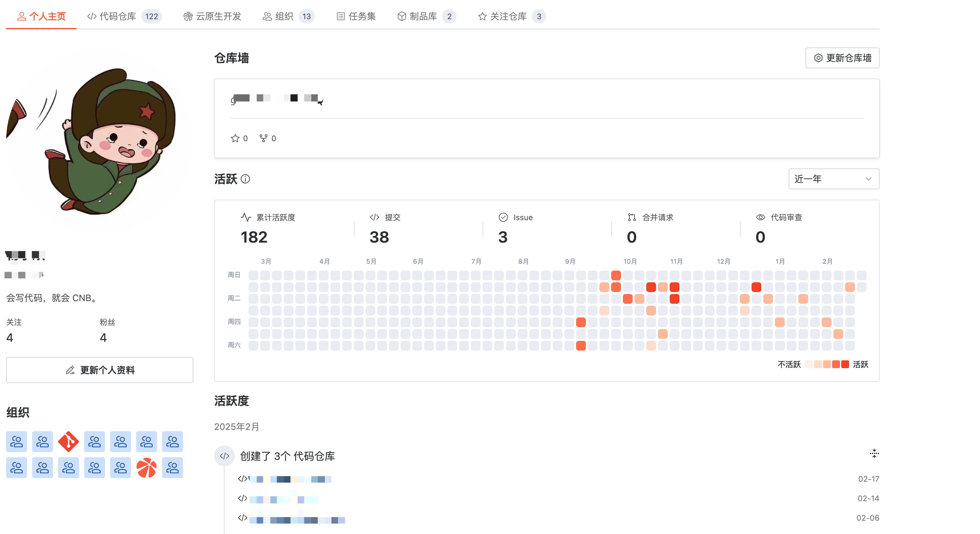Open the repository created on 02-17
The image size is (980, 534).
coord(290,479)
